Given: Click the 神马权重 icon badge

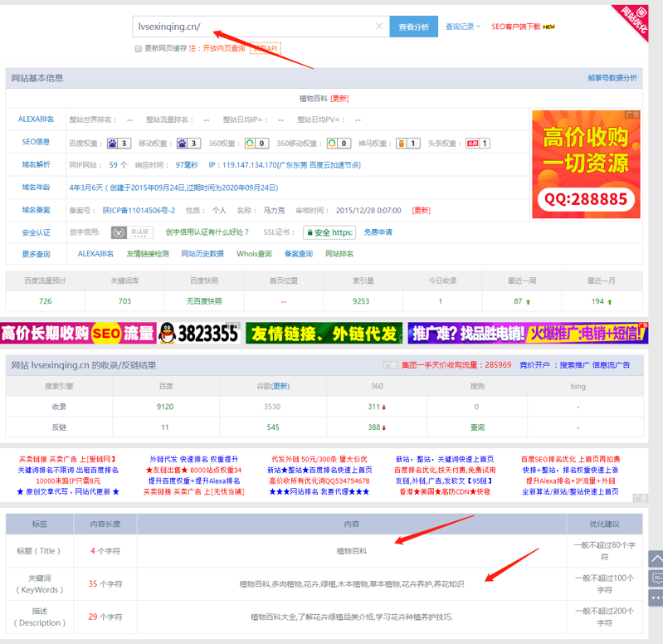Looking at the screenshot, I should pyautogui.click(x=408, y=144).
